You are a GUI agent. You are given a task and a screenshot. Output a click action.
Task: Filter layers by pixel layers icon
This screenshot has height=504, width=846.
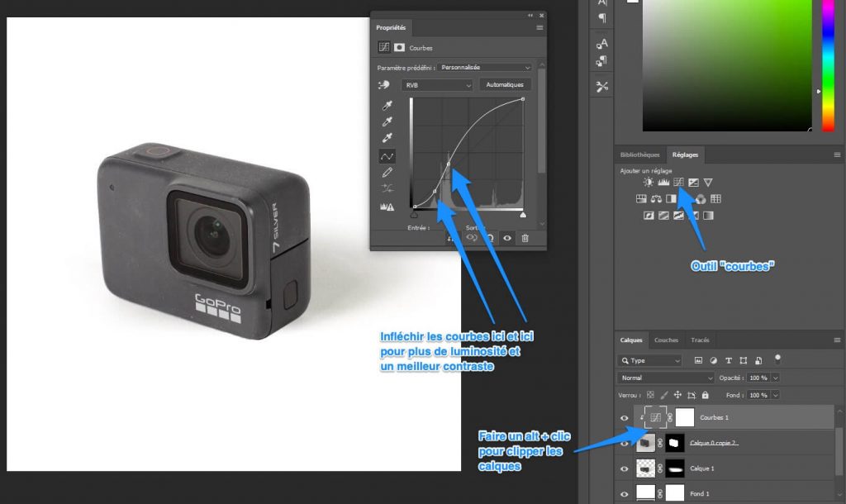698,360
